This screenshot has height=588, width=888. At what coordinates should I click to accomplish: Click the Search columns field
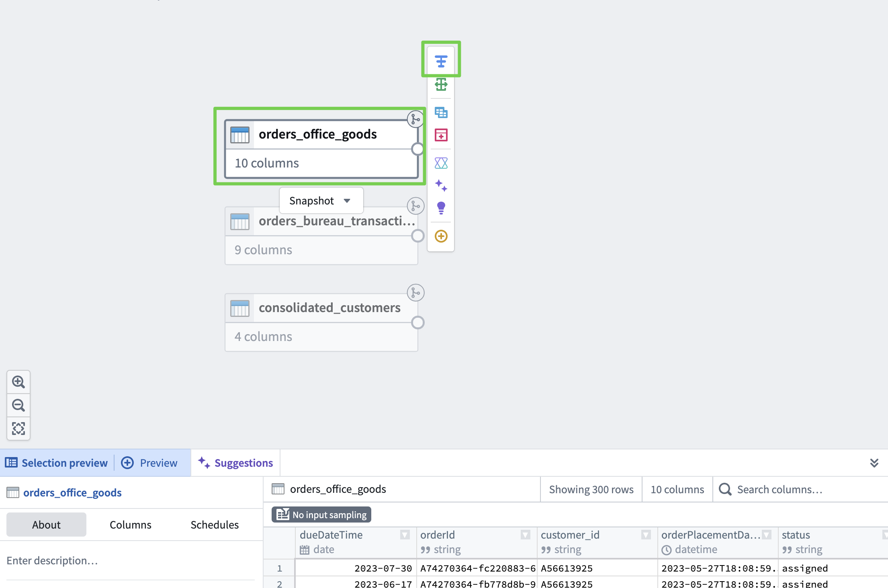[x=800, y=489]
